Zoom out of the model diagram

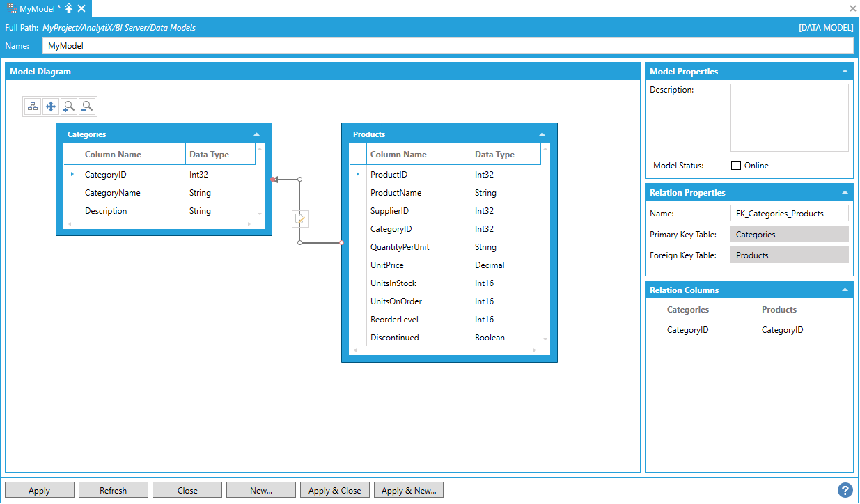[x=87, y=107]
